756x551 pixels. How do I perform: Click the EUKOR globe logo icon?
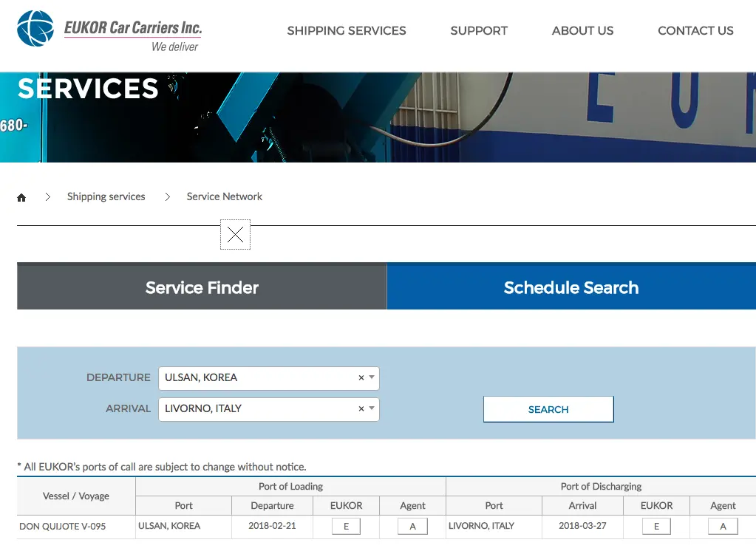35,29
